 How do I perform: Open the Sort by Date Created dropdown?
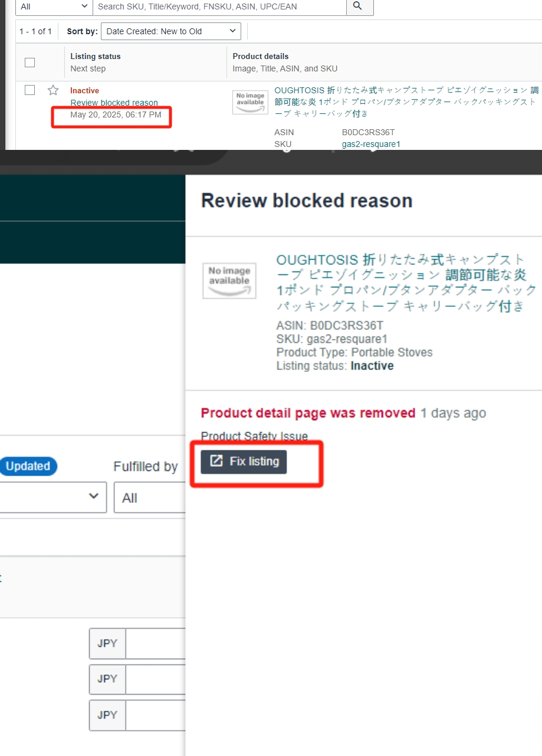click(x=171, y=31)
